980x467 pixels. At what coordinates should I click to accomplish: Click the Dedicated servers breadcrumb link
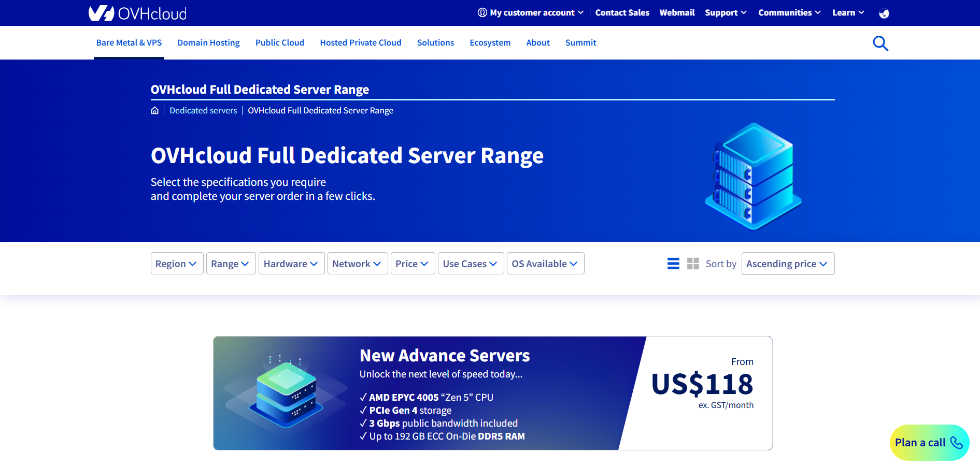pos(203,111)
